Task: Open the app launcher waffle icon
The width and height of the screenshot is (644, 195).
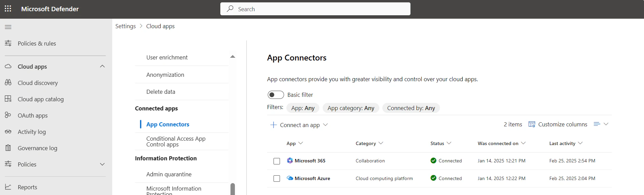Action: tap(8, 9)
